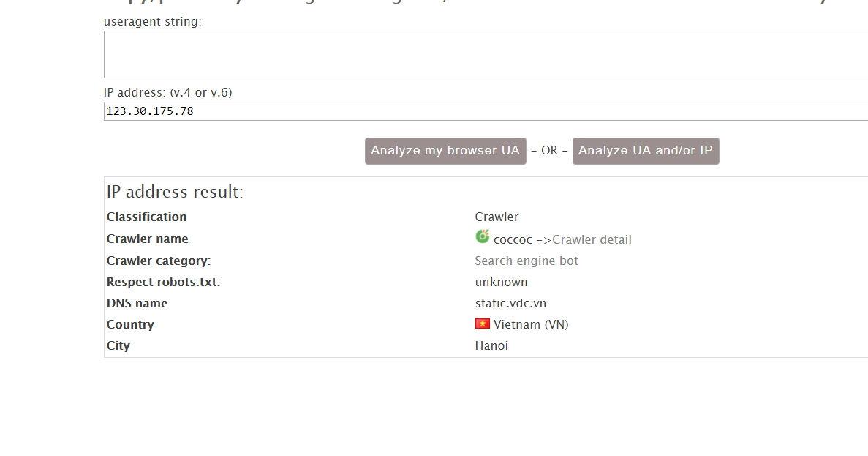Click the Respect robots.txt row label

pyautogui.click(x=163, y=282)
